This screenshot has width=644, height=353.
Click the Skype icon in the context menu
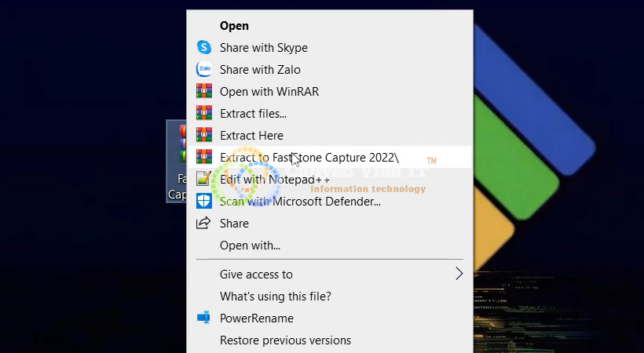[203, 48]
